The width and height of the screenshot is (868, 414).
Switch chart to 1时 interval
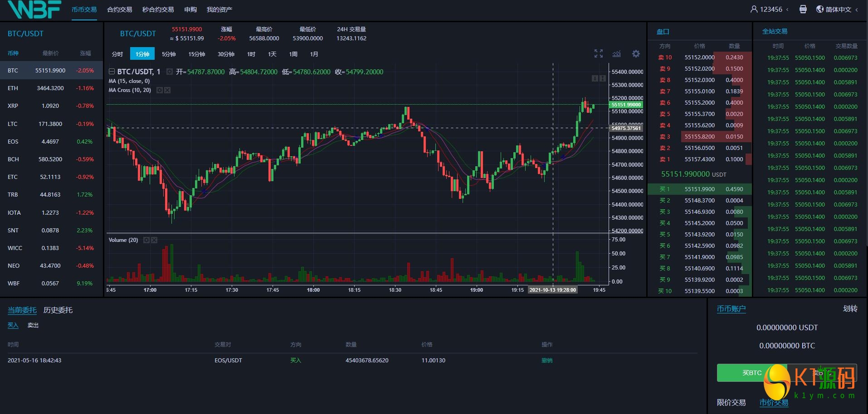(x=251, y=54)
